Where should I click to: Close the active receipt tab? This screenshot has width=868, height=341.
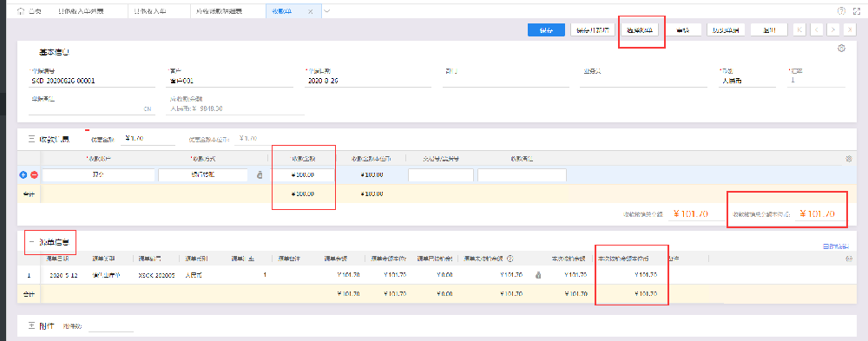[310, 11]
